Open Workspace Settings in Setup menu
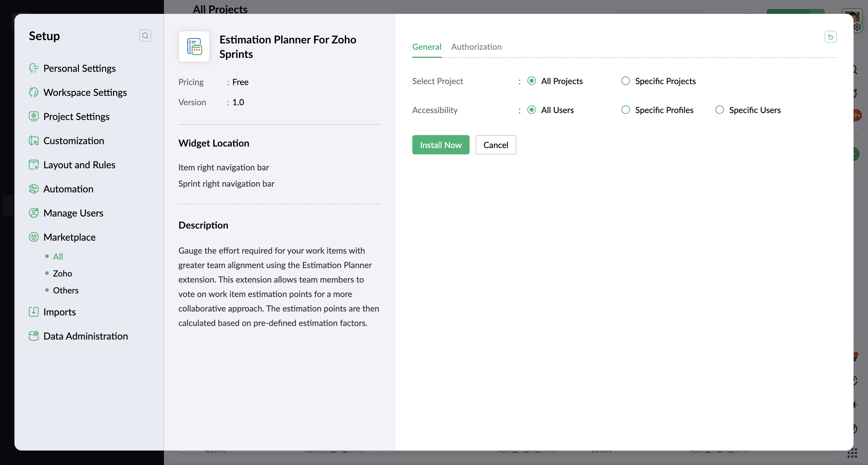Viewport: 868px width, 465px height. click(85, 92)
